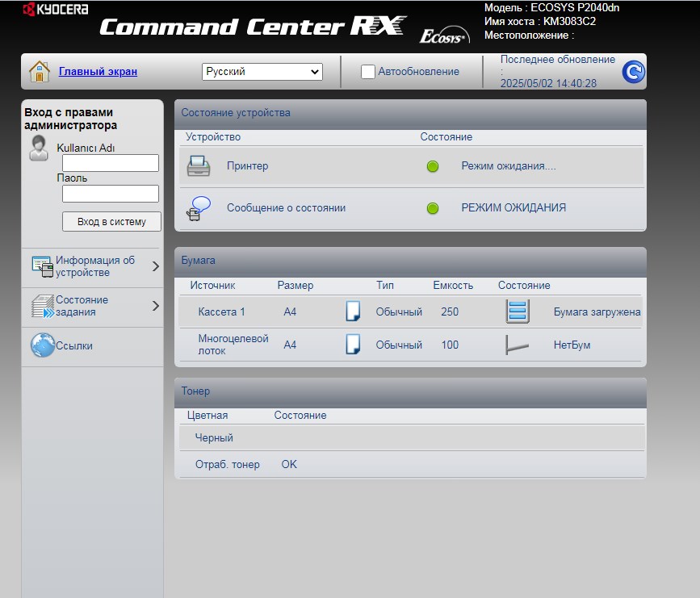Expand Состояние задания with its chevron
This screenshot has width=700, height=598.
(x=155, y=306)
